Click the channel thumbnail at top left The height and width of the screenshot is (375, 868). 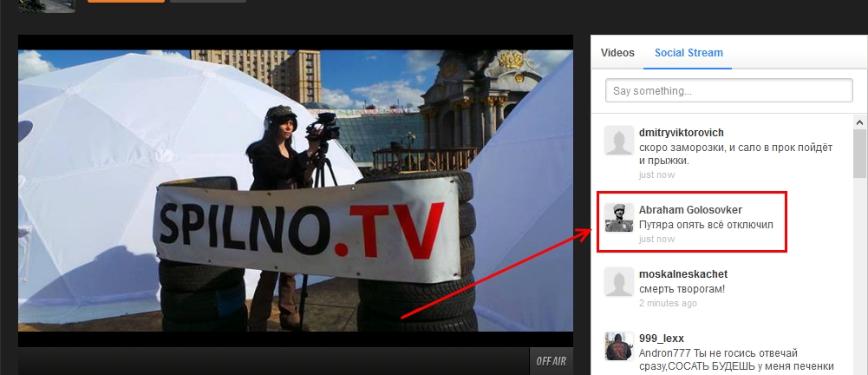point(47,6)
